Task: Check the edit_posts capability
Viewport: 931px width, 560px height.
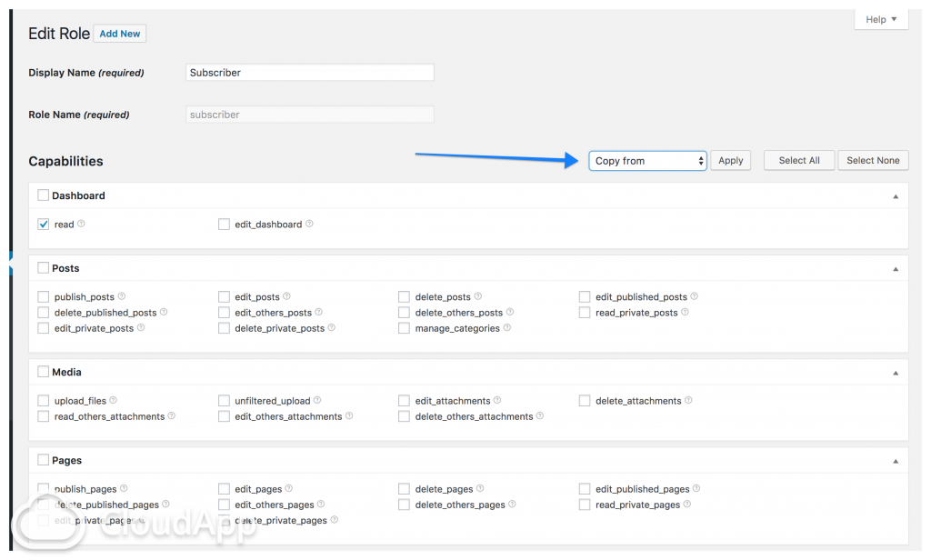Action: point(224,295)
